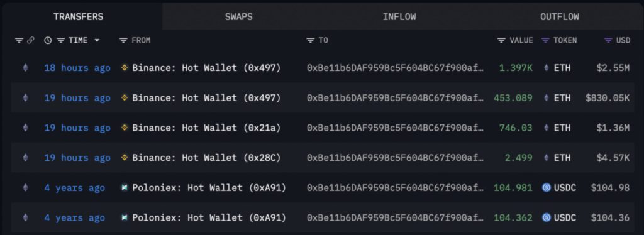Image resolution: width=644 pixels, height=235 pixels.
Task: Switch to the OUTFLOW tab
Action: [559, 17]
